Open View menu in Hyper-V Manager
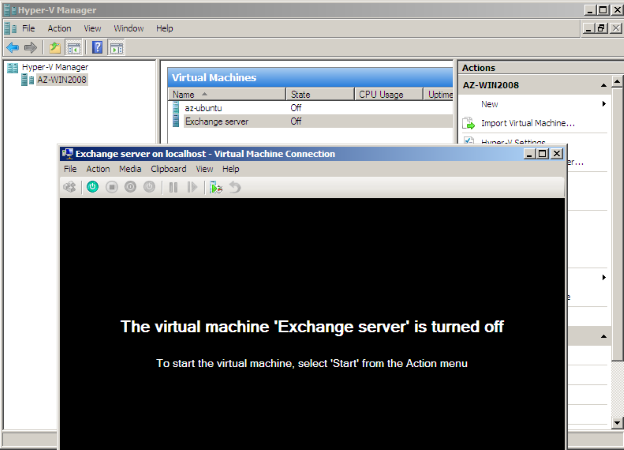The width and height of the screenshot is (624, 450). (x=92, y=29)
